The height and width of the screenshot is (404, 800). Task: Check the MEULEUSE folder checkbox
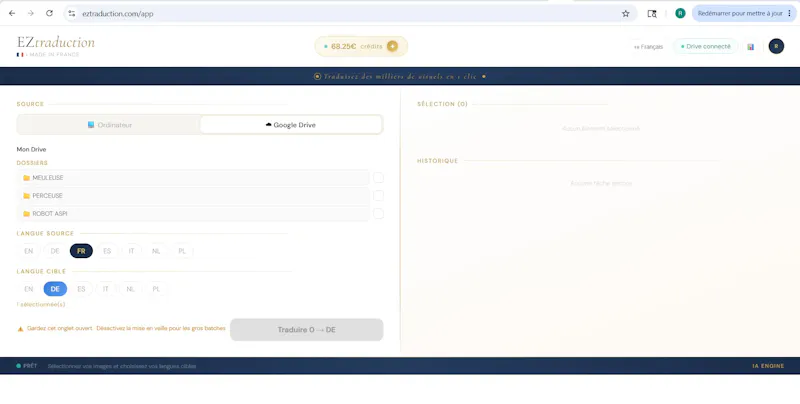tap(378, 178)
